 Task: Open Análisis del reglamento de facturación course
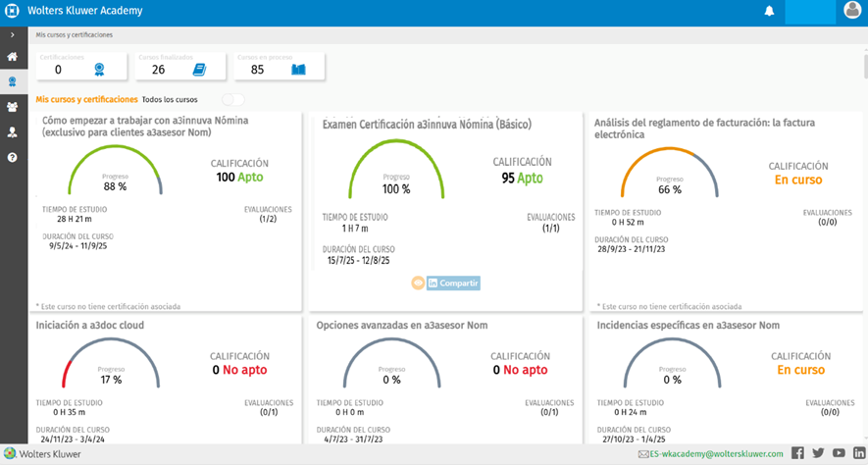[x=704, y=129]
